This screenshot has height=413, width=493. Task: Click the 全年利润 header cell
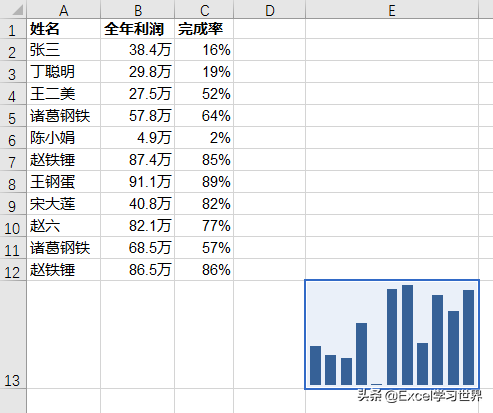(x=137, y=29)
